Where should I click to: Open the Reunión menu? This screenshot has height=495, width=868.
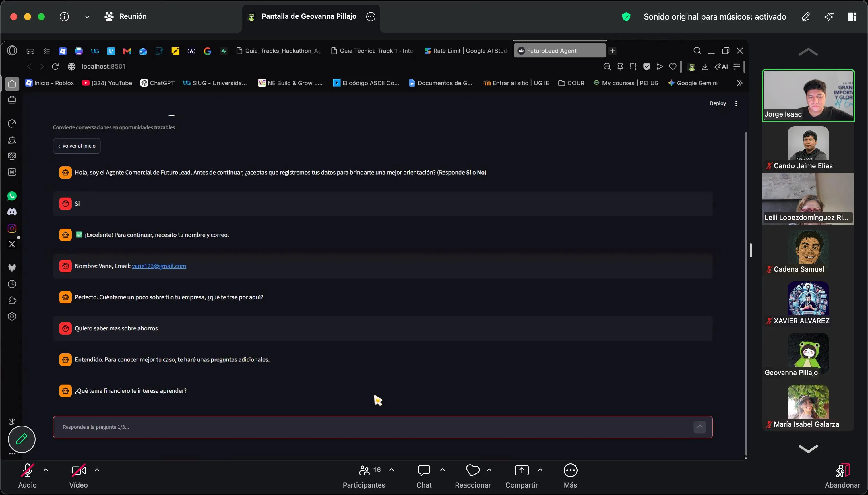(x=126, y=16)
